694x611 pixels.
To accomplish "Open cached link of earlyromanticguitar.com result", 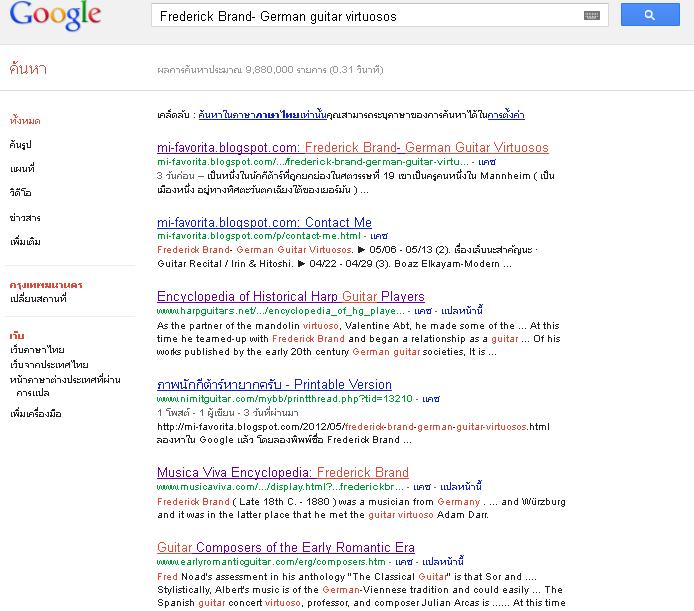I will tap(404, 562).
